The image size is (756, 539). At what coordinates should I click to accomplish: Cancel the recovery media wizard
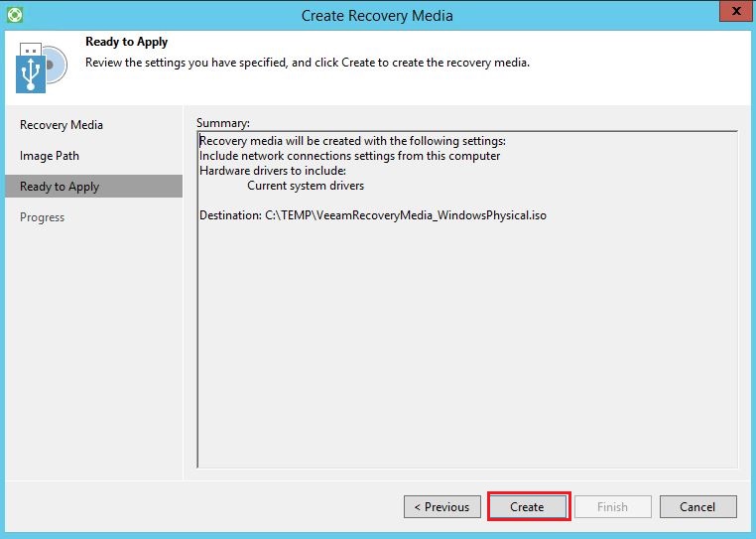click(698, 506)
